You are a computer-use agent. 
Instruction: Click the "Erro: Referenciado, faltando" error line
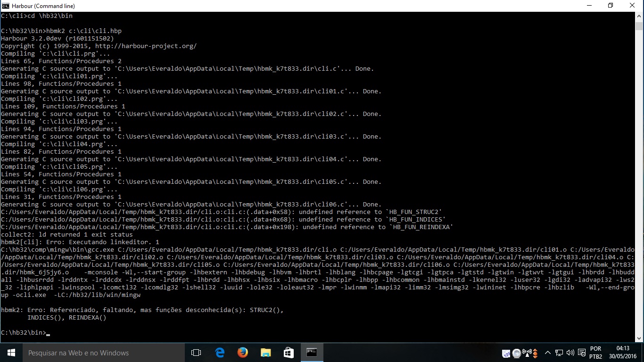142,310
